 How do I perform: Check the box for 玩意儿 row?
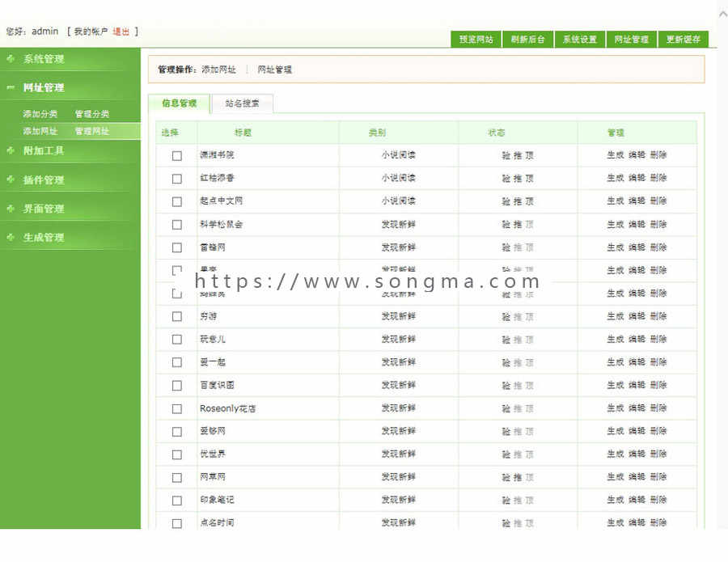[177, 340]
